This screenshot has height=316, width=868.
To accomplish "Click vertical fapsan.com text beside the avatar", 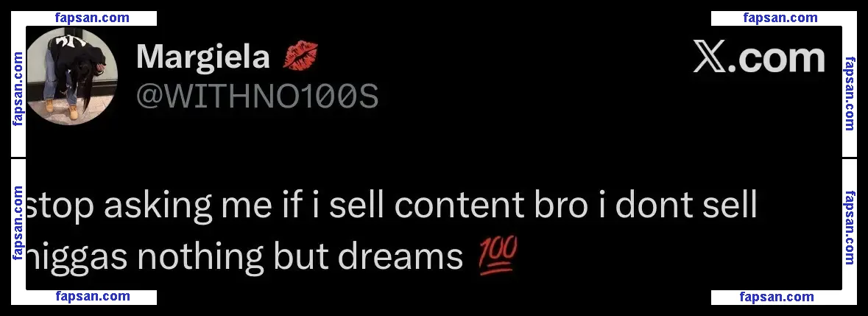I will click(x=18, y=89).
